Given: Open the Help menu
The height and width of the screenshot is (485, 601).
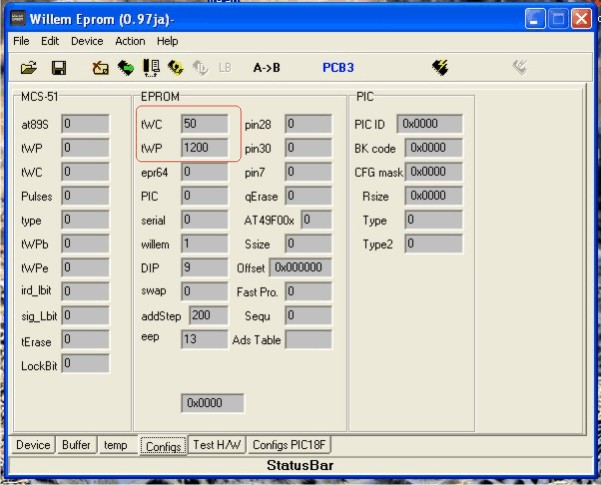Looking at the screenshot, I should coord(167,41).
